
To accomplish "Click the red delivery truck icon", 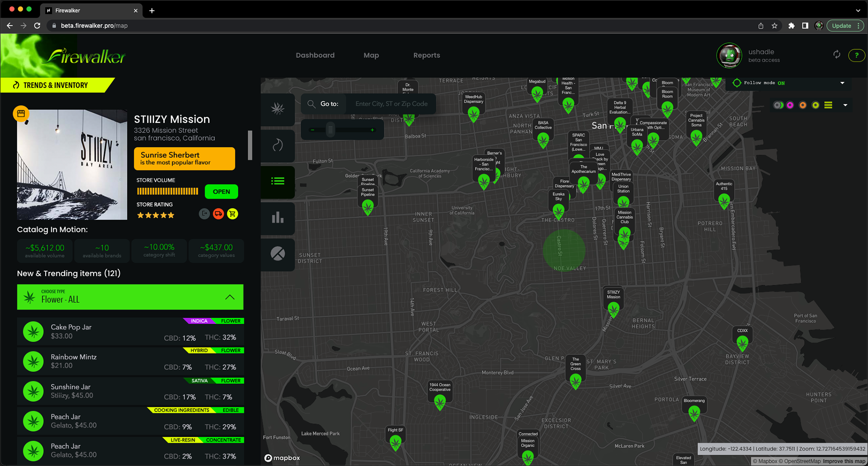I will click(x=218, y=214).
